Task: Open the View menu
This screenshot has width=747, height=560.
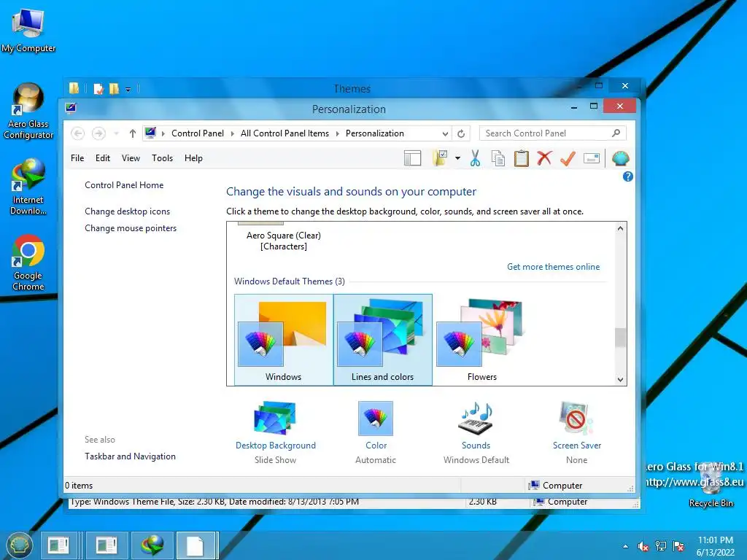Action: pyautogui.click(x=131, y=158)
